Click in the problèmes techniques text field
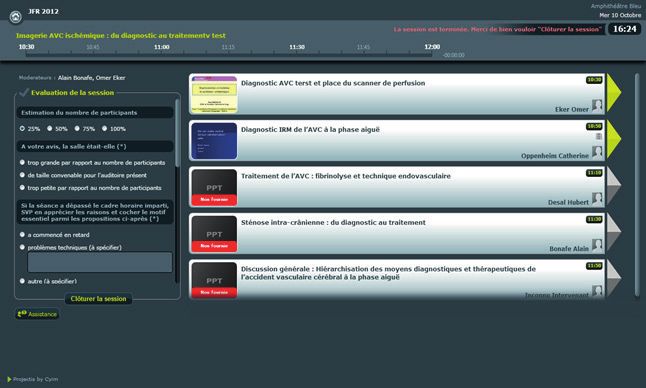Viewport: 646px width, 388px height. [100, 262]
